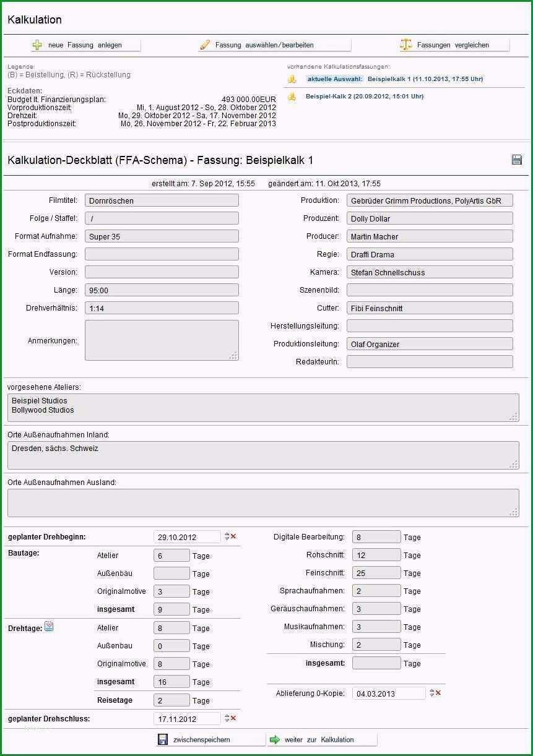
Task: Click the Sprachaufnahmen field showing 2
Action: point(376,591)
